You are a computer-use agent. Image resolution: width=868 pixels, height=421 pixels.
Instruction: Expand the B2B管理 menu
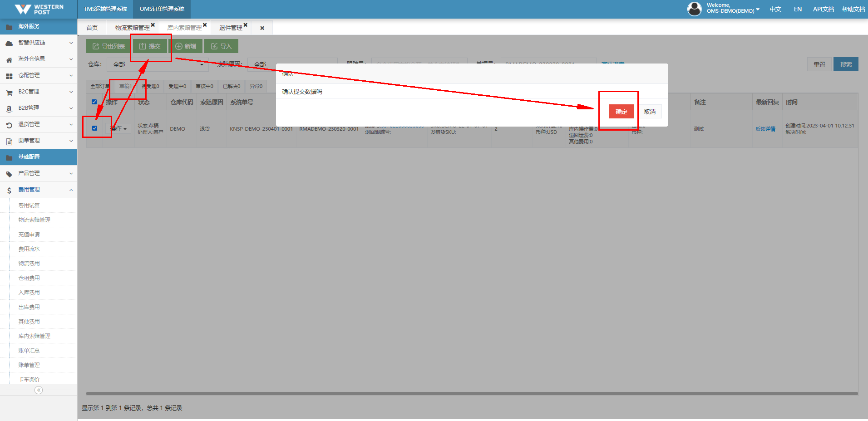[71, 108]
